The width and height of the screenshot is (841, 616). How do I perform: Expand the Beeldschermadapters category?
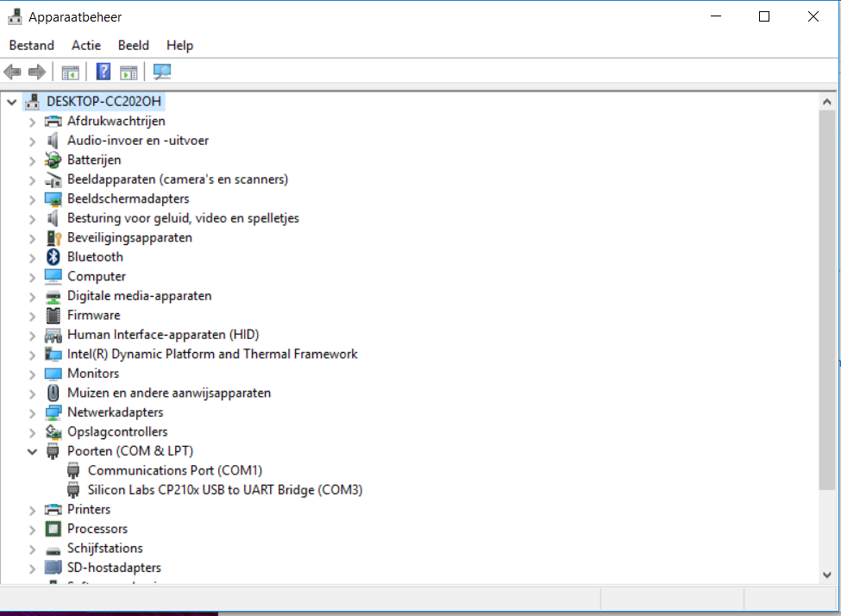pos(32,198)
